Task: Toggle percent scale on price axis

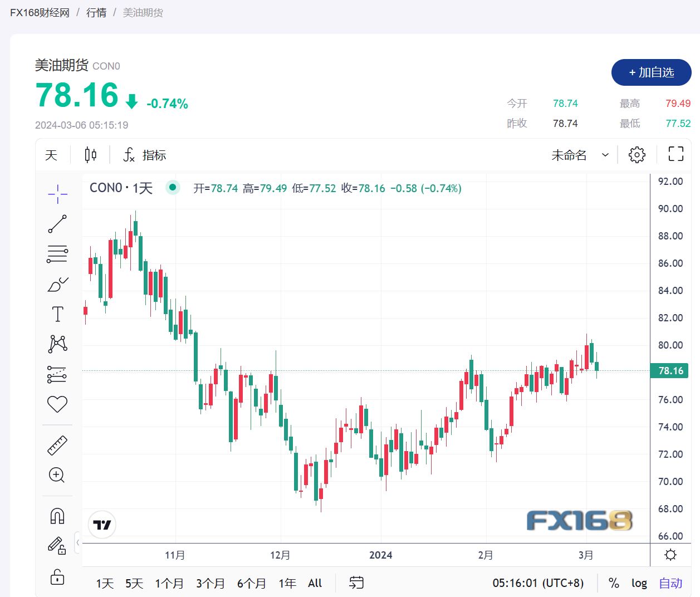Action: point(614,583)
